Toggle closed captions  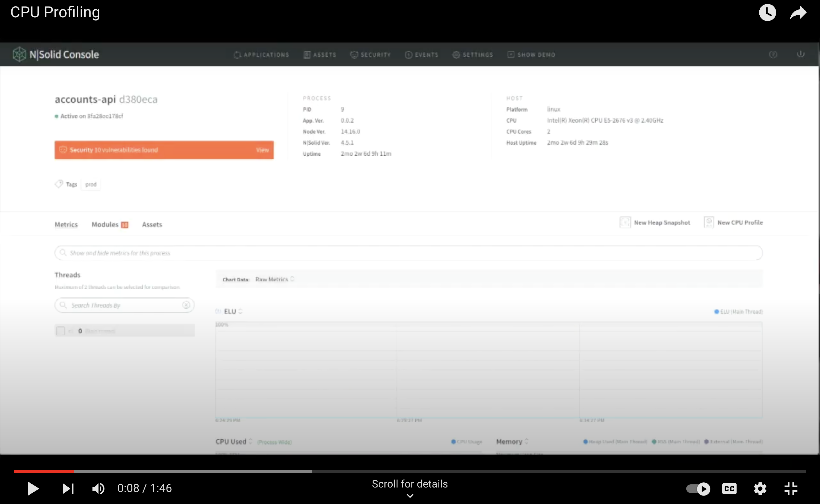coord(729,489)
